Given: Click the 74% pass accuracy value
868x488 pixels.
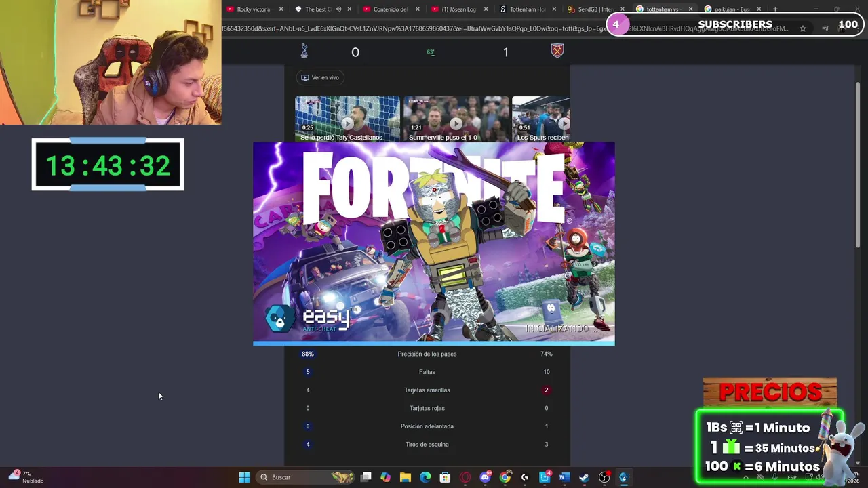Looking at the screenshot, I should [546, 354].
